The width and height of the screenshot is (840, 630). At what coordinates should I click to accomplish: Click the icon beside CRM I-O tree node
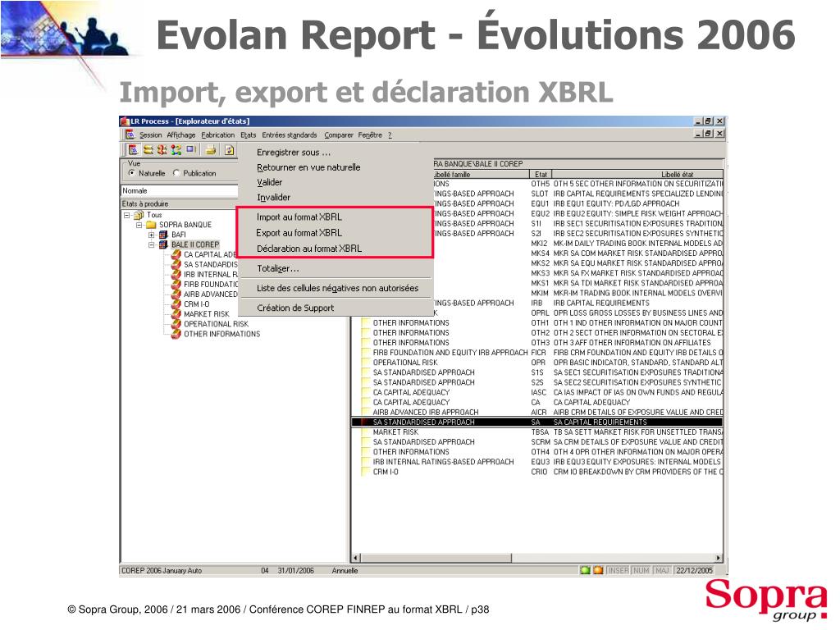pos(176,304)
